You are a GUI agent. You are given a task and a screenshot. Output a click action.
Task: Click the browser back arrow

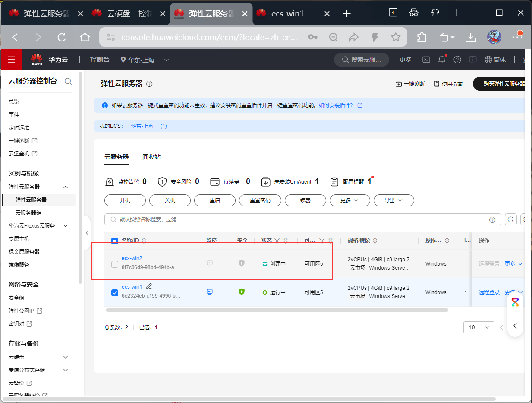(x=15, y=38)
